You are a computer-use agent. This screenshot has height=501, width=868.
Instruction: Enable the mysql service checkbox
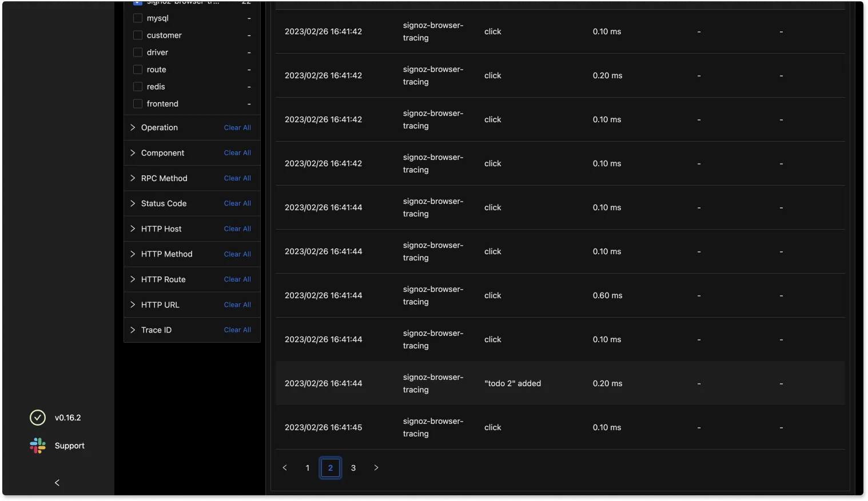tap(138, 18)
